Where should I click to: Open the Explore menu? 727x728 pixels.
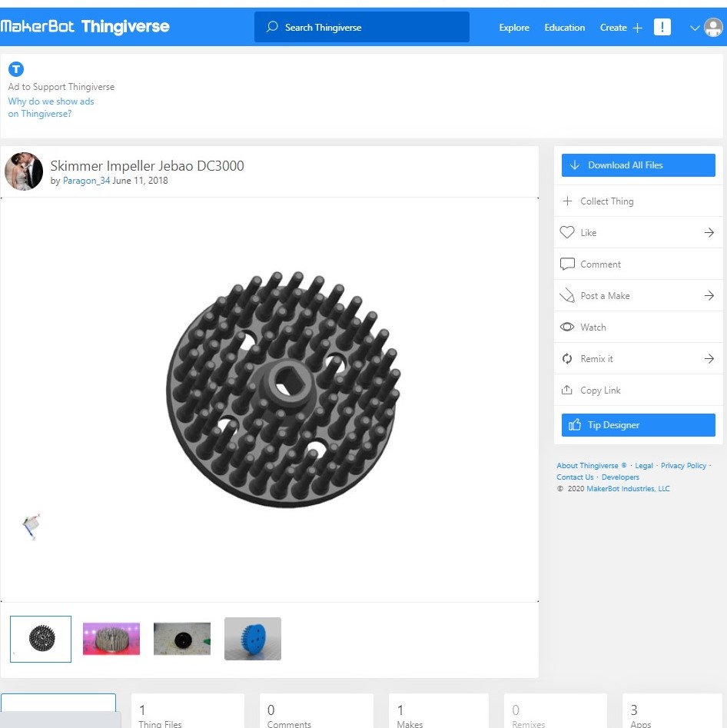(514, 28)
